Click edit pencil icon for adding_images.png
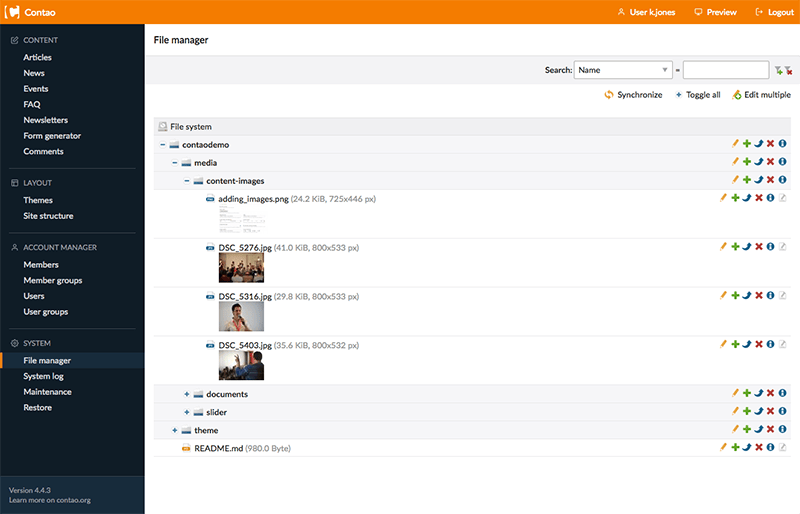 tap(723, 198)
